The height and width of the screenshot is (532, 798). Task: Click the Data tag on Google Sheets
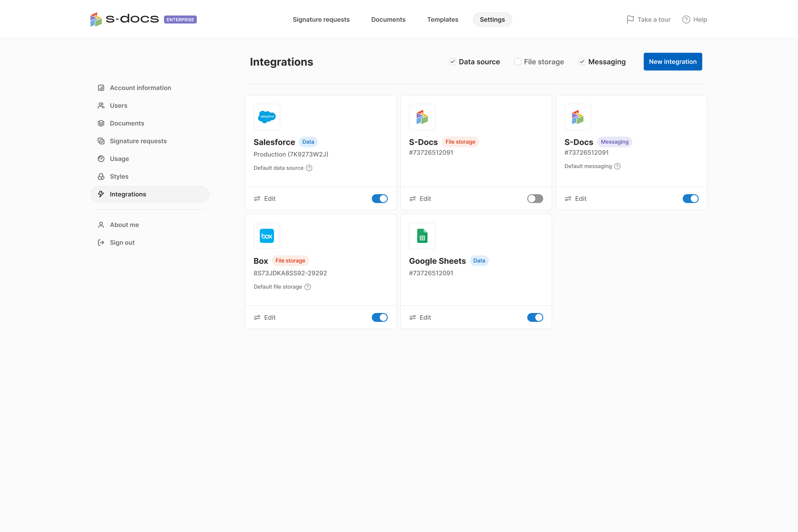tap(479, 261)
